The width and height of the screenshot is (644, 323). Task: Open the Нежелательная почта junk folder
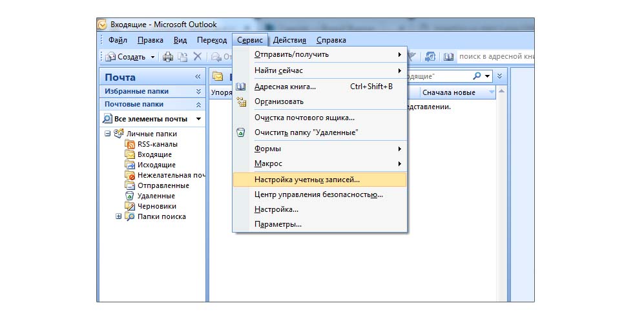pyautogui.click(x=171, y=175)
